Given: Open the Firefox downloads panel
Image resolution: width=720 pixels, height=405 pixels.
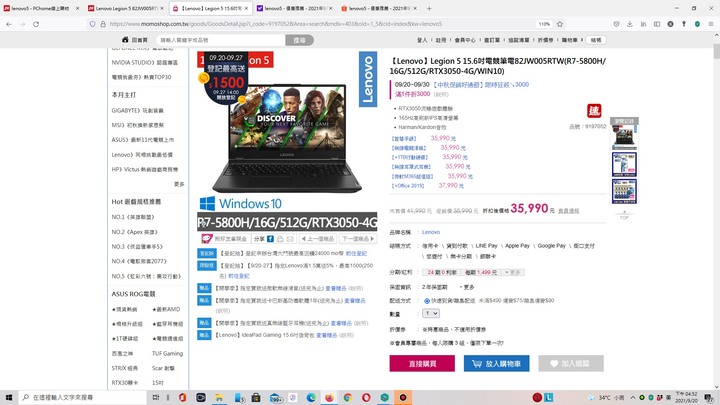Looking at the screenshot, I should 630,24.
